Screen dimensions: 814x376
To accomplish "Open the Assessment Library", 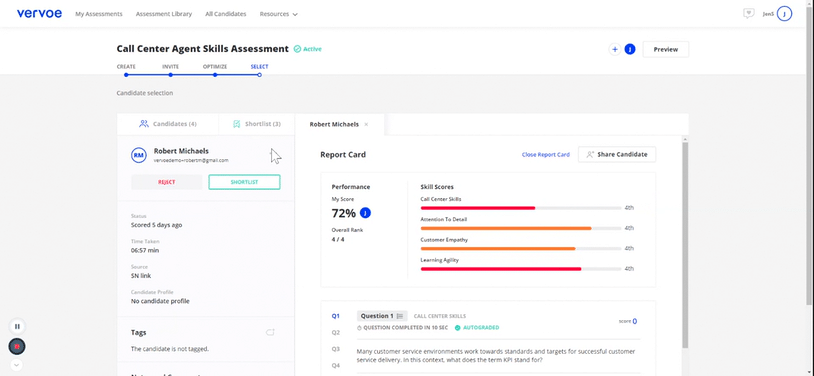I will (x=164, y=14).
